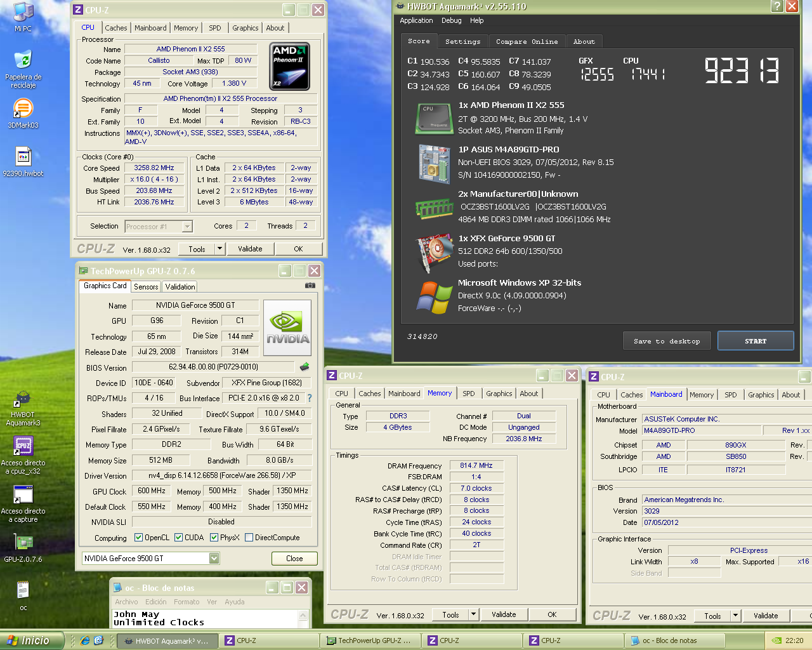Click Aquamark help question button in titlebar
The height and width of the screenshot is (650, 812).
[x=777, y=6]
